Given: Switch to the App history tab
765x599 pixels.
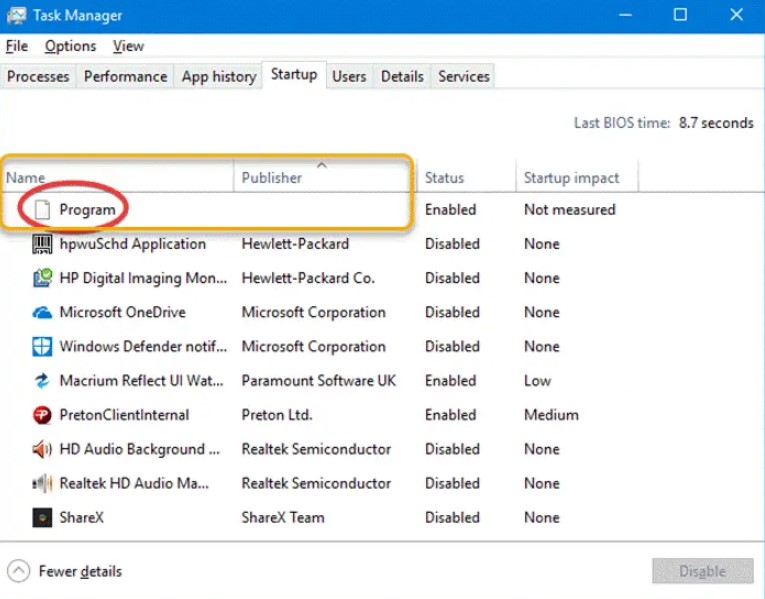Looking at the screenshot, I should 219,77.
